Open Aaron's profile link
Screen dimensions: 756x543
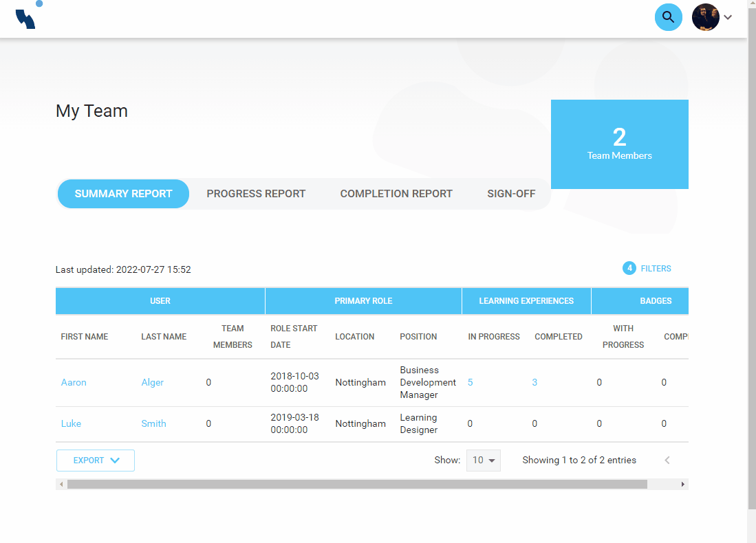tap(74, 383)
